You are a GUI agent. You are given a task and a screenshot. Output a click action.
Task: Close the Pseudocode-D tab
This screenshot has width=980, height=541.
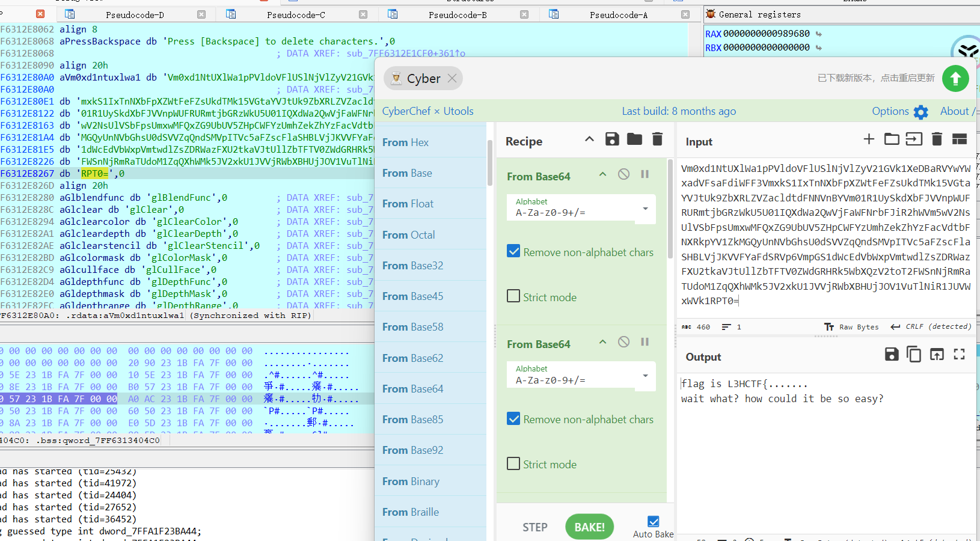pyautogui.click(x=201, y=14)
